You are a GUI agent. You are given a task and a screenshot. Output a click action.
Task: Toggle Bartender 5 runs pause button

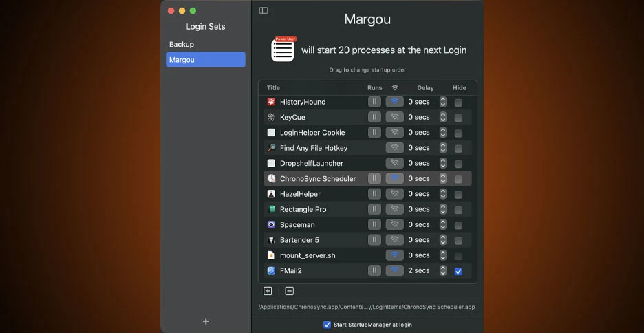coord(374,240)
